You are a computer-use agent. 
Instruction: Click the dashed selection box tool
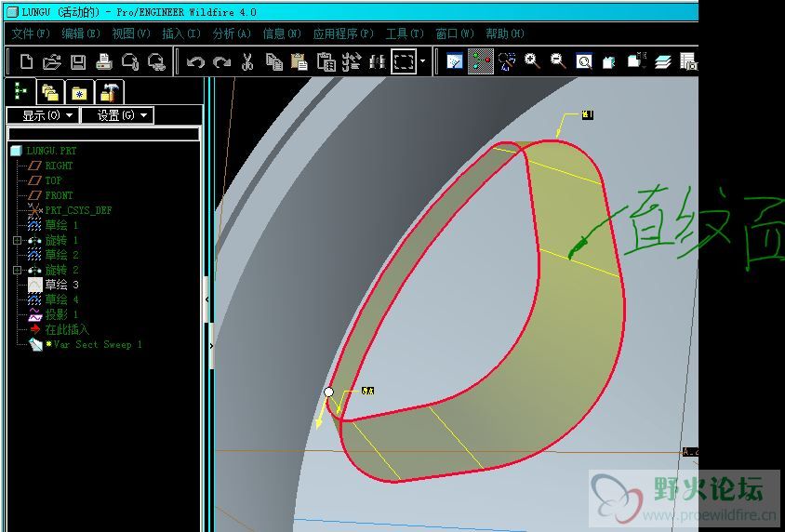[403, 61]
